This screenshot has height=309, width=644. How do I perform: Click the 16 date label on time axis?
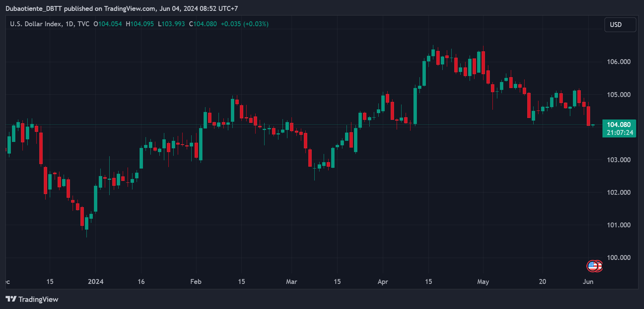[x=141, y=282]
